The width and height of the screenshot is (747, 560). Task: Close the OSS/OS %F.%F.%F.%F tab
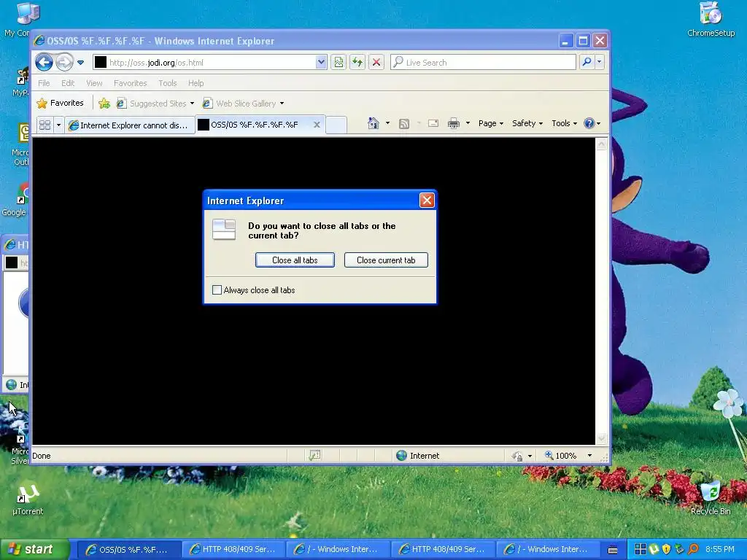[x=317, y=125]
